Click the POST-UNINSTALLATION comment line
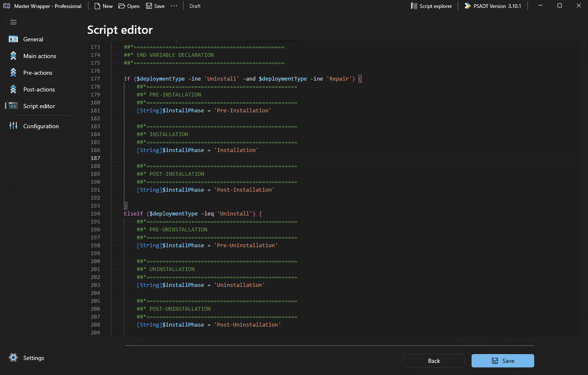588x375 pixels. [x=180, y=309]
